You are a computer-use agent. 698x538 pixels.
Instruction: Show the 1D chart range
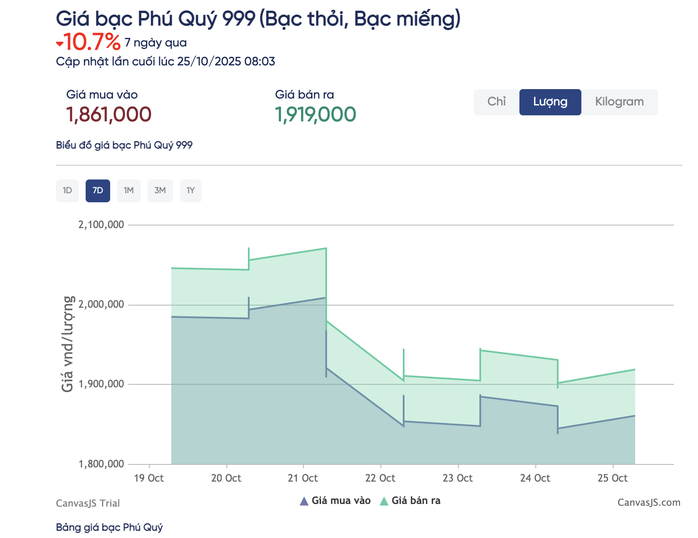(x=67, y=190)
